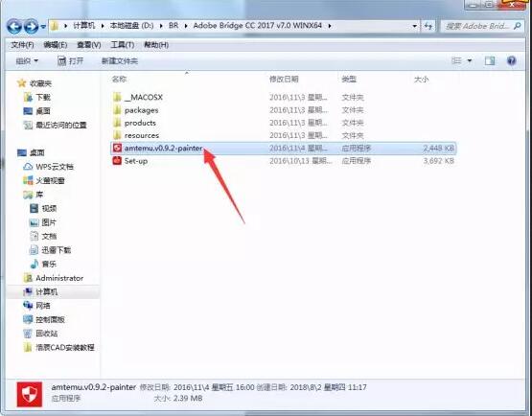Select the packages folder icon

tap(117, 110)
